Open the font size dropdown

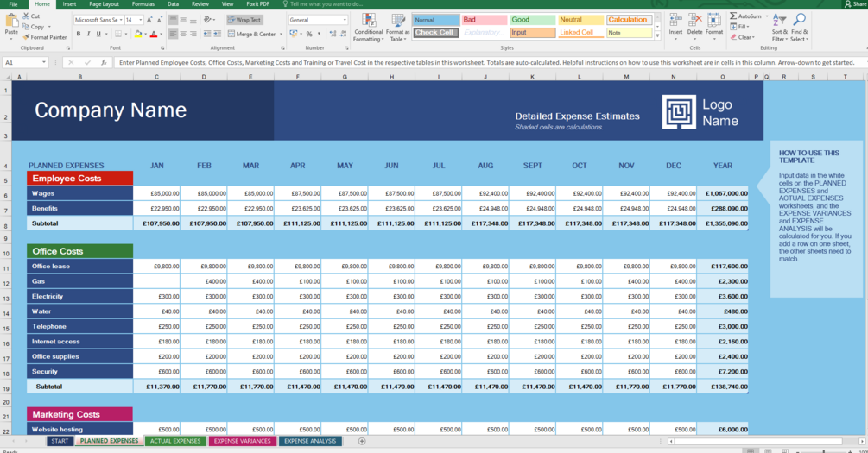coord(141,20)
